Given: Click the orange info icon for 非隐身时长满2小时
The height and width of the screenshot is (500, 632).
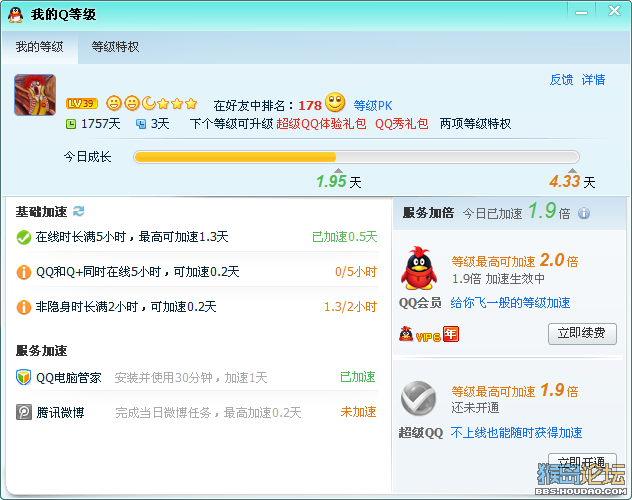Looking at the screenshot, I should coord(24,307).
